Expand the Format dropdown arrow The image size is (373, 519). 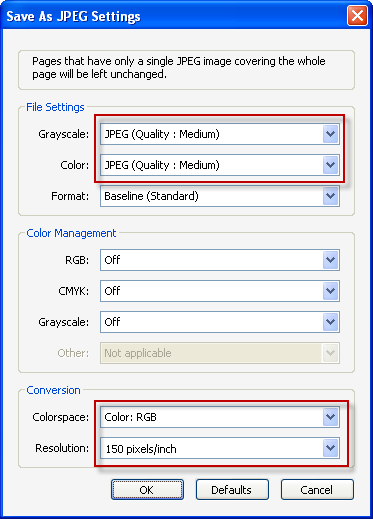tap(330, 196)
